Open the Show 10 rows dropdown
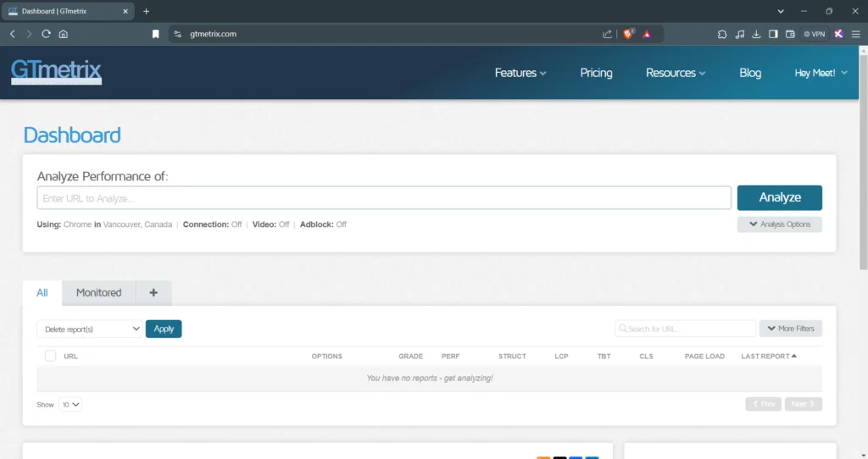The height and width of the screenshot is (459, 868). 70,405
